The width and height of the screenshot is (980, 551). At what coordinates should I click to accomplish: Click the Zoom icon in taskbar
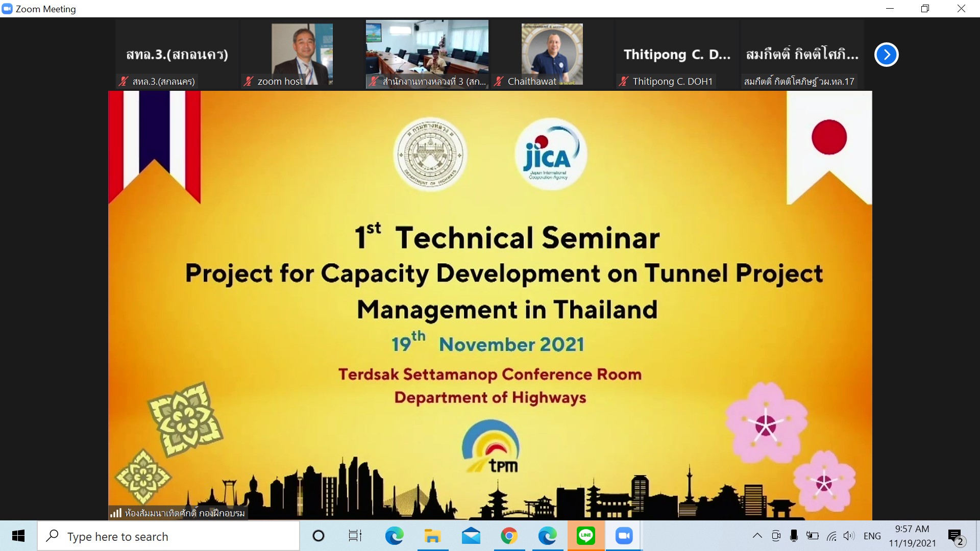[624, 536]
